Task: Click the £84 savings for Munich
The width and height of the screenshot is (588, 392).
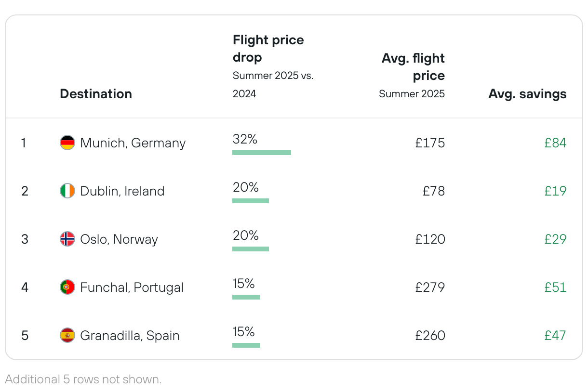Action: click(555, 143)
